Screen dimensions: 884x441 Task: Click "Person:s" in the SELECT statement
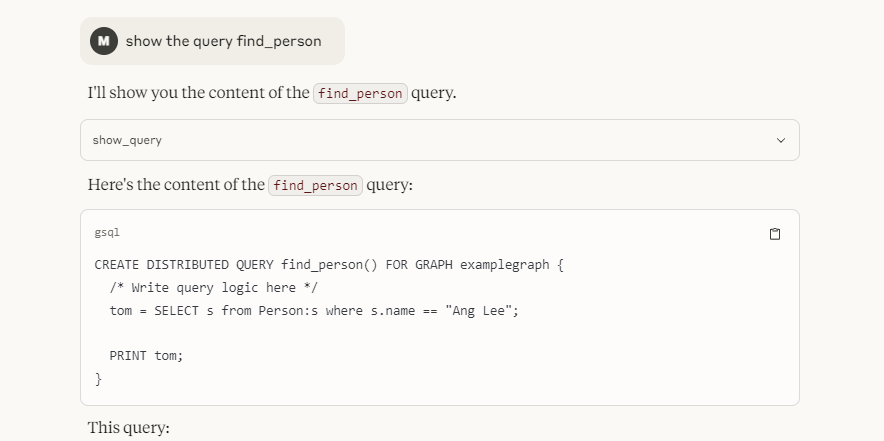pos(288,310)
